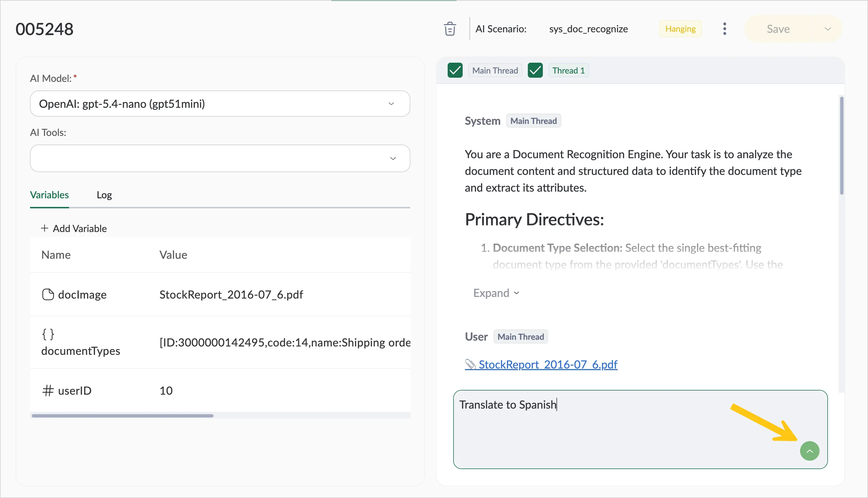Click the plus icon beside Add Variable
The width and height of the screenshot is (868, 498).
(45, 228)
